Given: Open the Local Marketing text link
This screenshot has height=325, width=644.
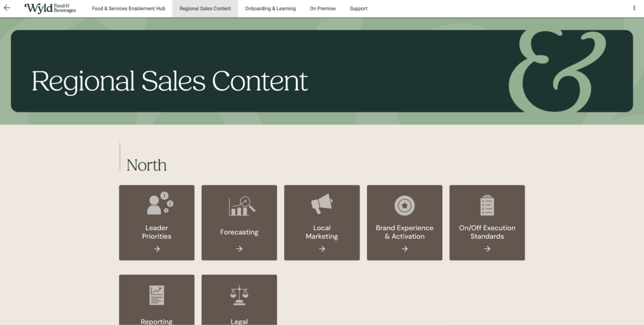Looking at the screenshot, I should coord(322,232).
